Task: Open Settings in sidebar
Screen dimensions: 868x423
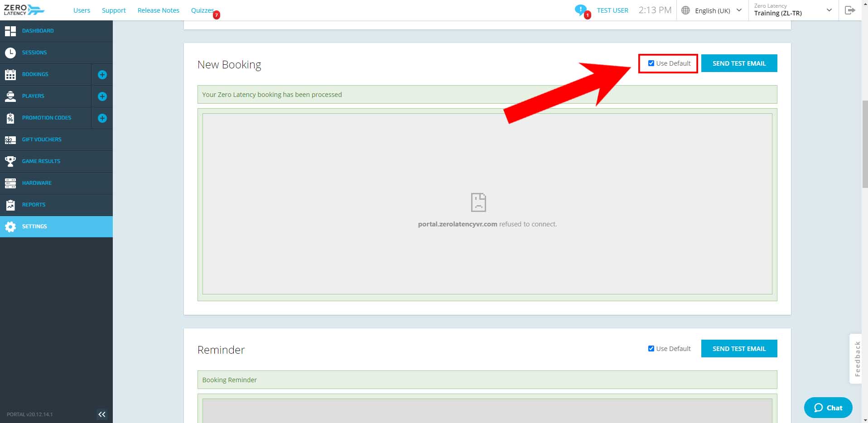Action: point(56,226)
